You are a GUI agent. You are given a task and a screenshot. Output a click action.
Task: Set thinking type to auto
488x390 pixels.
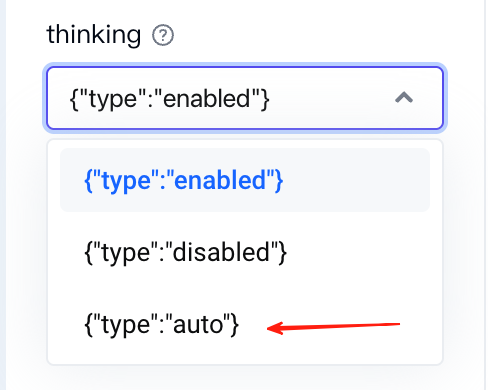click(x=245, y=324)
